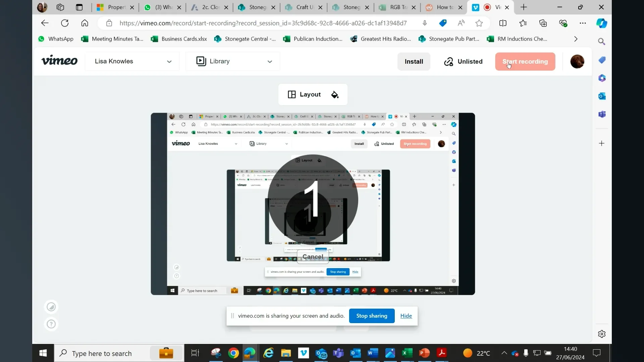This screenshot has width=644, height=362.
Task: Change the Unlisted privacy setting
Action: click(463, 62)
